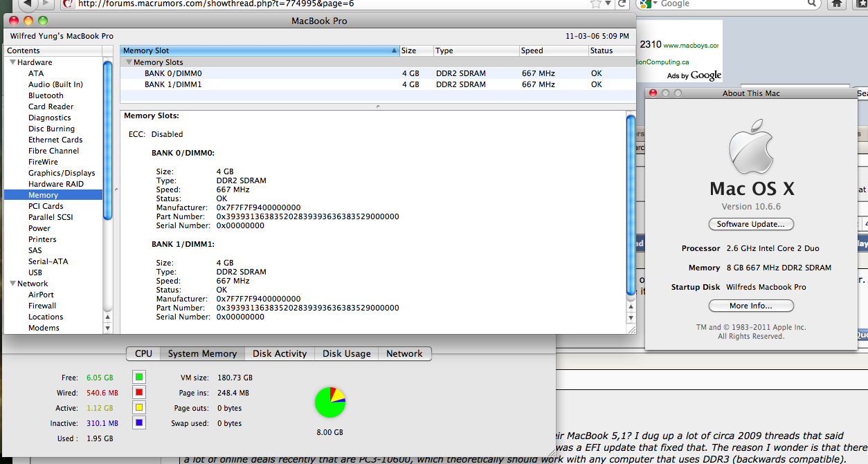This screenshot has height=464, width=868.
Task: Open the macboys.com ad link
Action: click(x=691, y=46)
